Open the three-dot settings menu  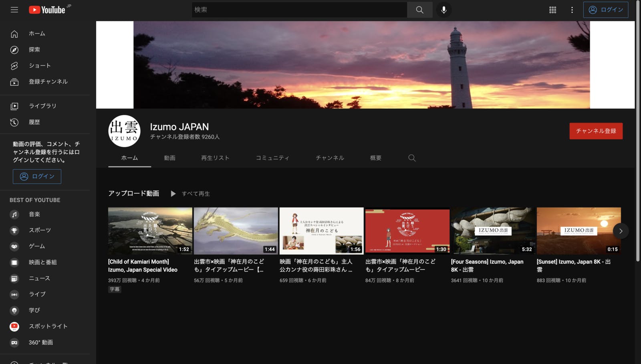click(572, 10)
